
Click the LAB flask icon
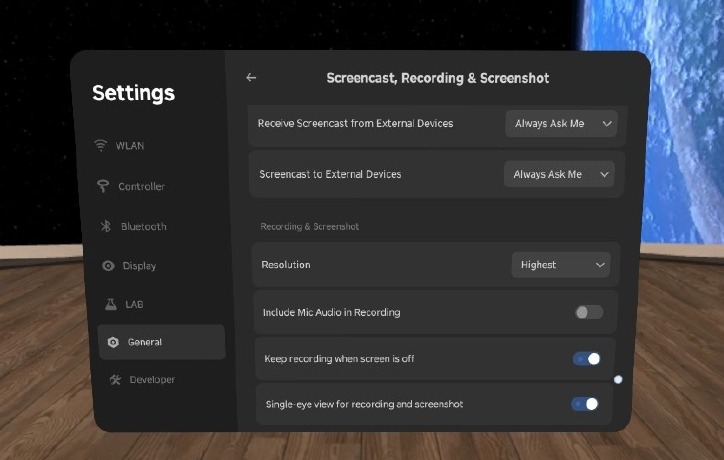(x=110, y=304)
